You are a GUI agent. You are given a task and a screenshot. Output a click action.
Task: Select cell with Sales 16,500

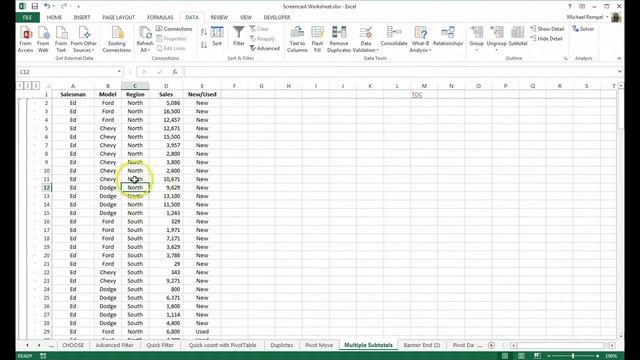point(166,111)
